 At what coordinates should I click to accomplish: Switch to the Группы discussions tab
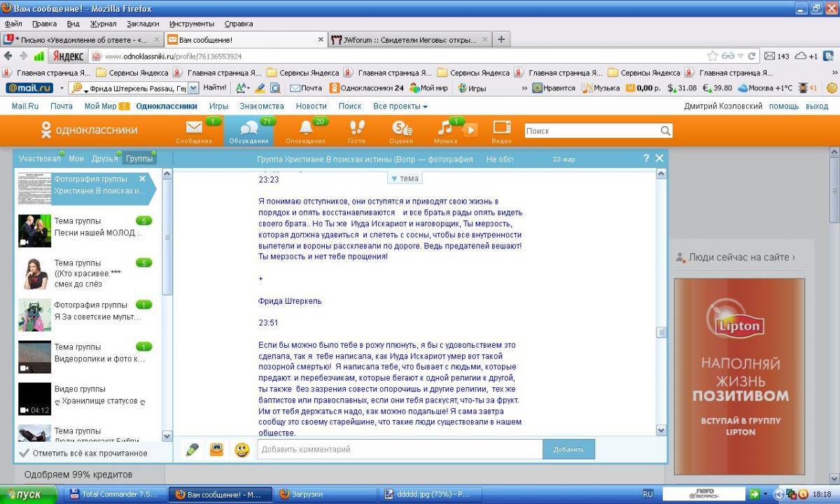[139, 159]
